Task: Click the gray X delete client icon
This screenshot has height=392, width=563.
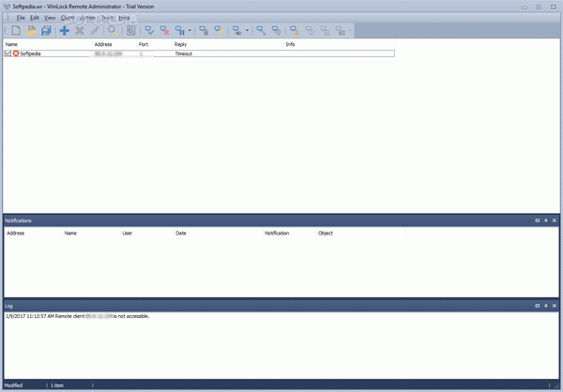Action: pyautogui.click(x=80, y=31)
